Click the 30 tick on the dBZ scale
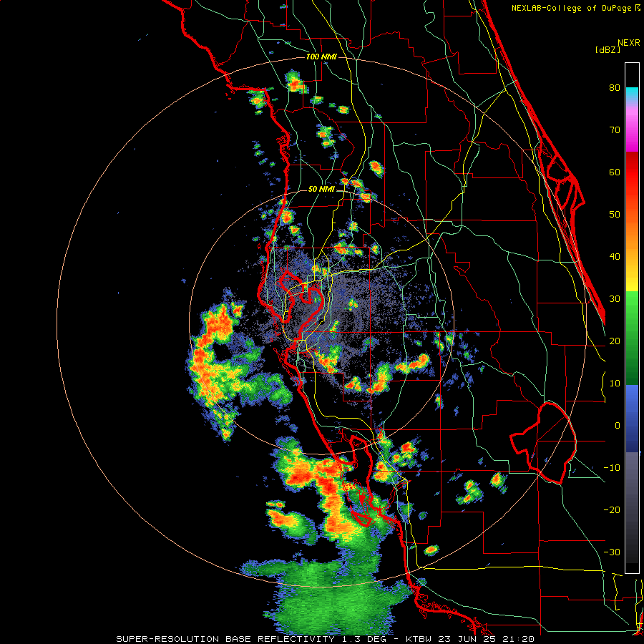 (x=615, y=298)
